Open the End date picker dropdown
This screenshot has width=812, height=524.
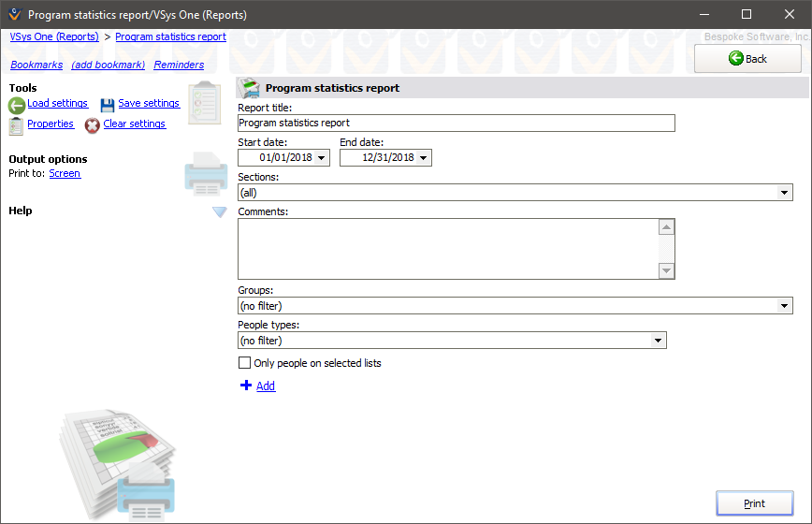coord(424,158)
